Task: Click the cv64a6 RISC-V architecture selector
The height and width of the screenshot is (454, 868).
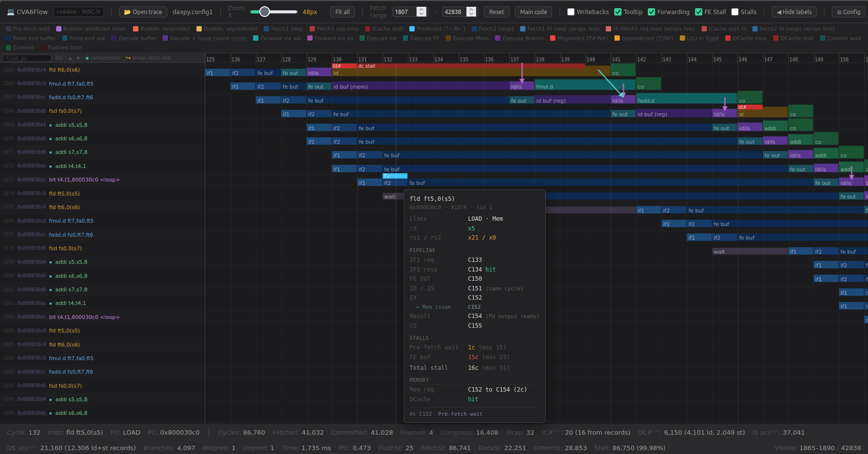Action: 78,12
